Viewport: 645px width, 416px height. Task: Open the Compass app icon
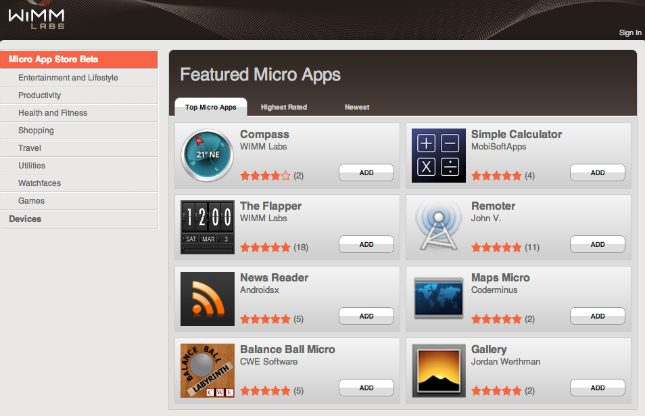click(x=207, y=155)
